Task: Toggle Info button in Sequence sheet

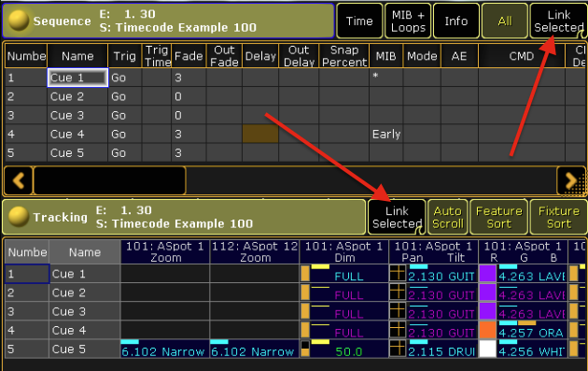Action: (456, 21)
